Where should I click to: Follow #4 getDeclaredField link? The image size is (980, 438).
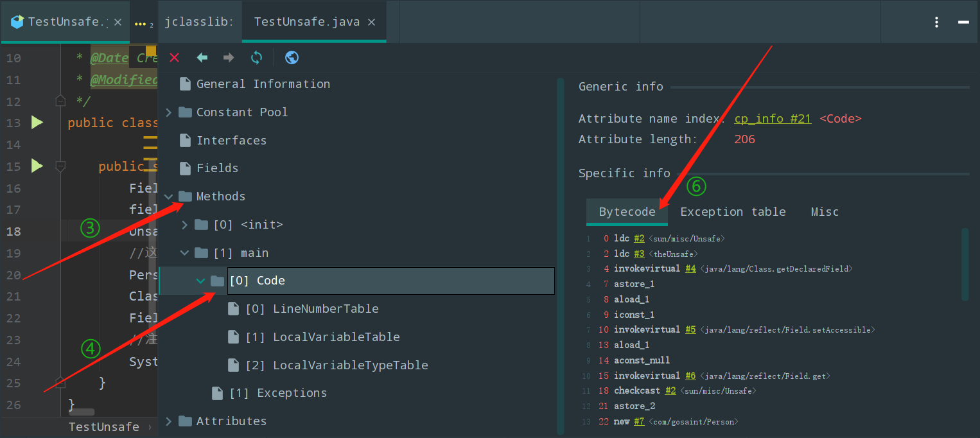[690, 269]
